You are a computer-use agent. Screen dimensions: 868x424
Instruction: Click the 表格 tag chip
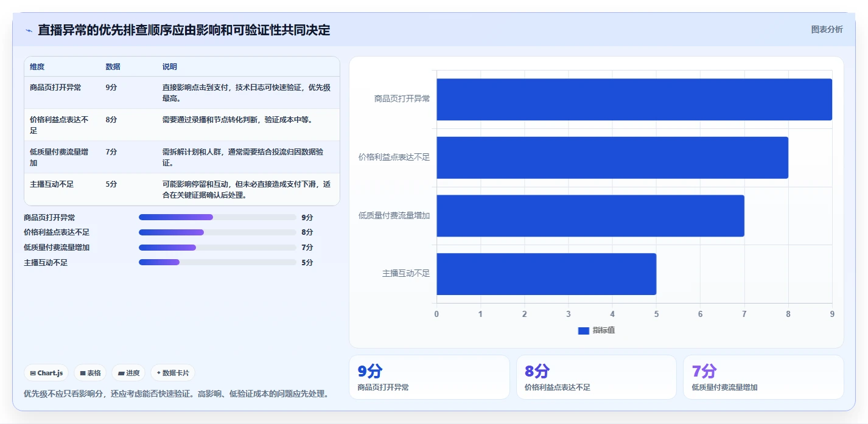[90, 373]
